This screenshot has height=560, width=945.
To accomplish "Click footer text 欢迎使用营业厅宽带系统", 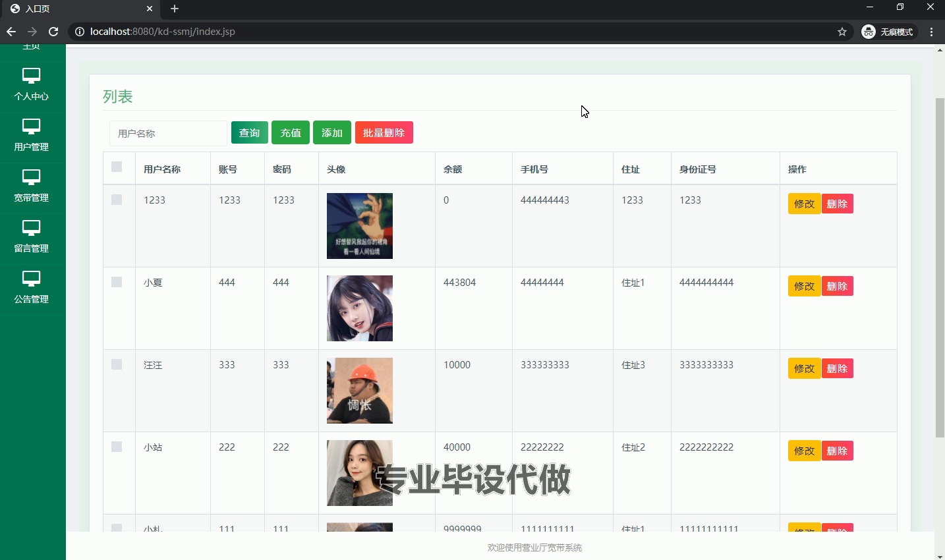I will pos(534,547).
